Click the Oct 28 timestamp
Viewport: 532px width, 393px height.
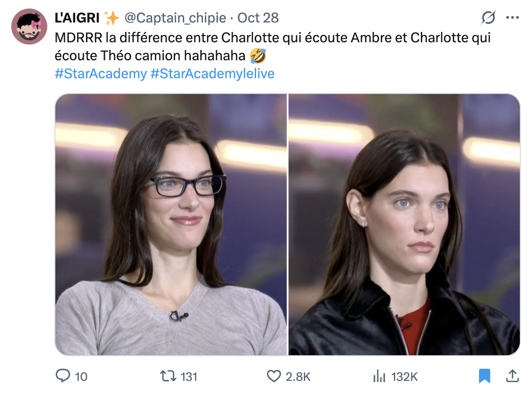258,18
